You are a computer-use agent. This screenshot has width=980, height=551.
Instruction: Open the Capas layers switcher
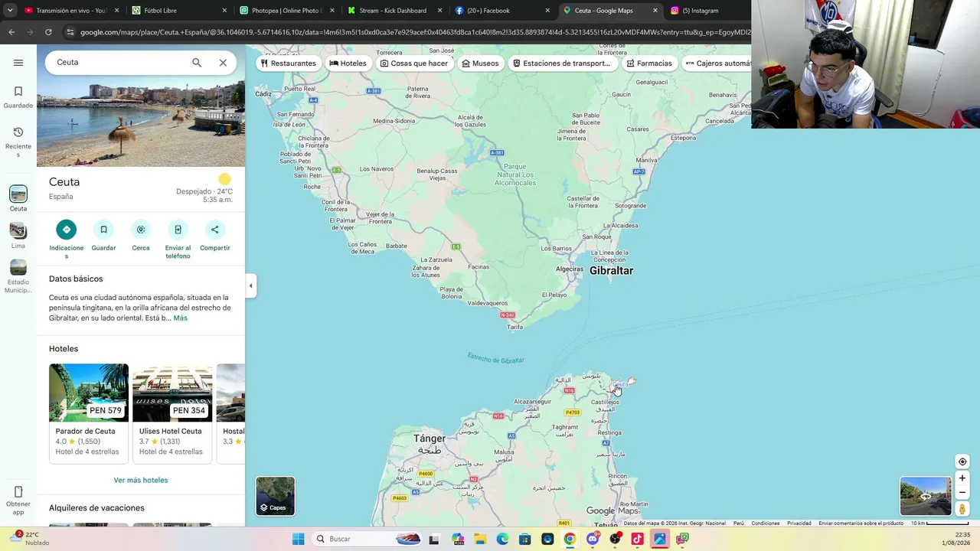(x=275, y=496)
